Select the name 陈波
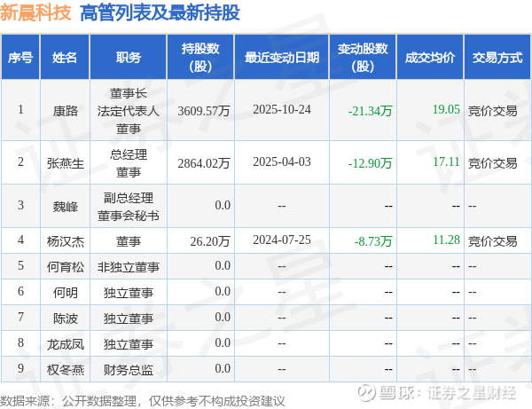Viewport: 532px width, 409px height. coord(65,319)
